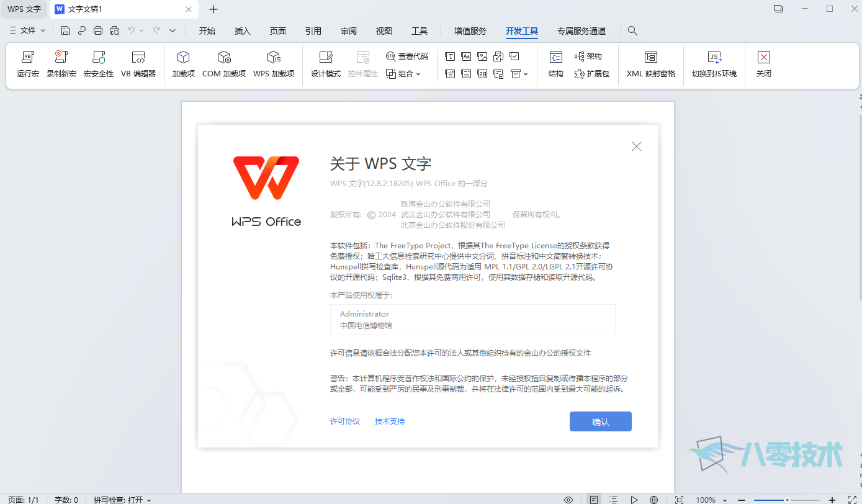Click the print icon in quick access bar
862x504 pixels.
pos(98,30)
